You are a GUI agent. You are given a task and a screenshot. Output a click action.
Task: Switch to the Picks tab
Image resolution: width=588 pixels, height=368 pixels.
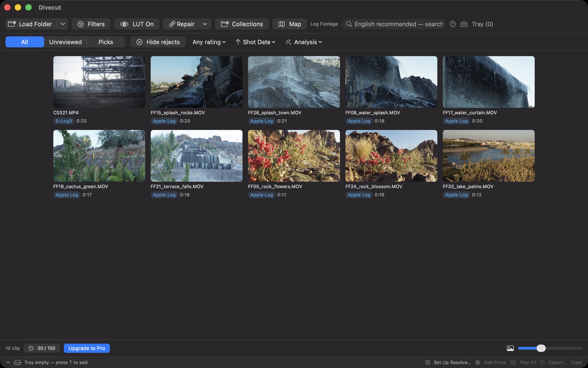click(x=106, y=42)
